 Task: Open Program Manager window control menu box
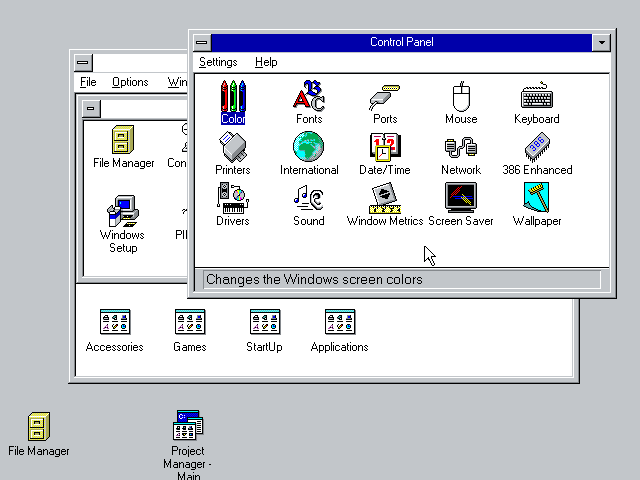83,62
